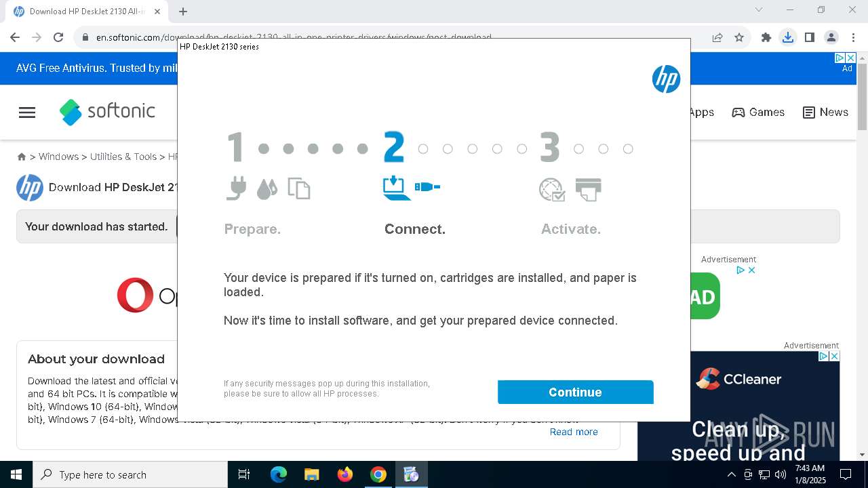Screen dimensions: 868x488
Task: Switch to Chrome on taskbar
Action: coord(378,474)
